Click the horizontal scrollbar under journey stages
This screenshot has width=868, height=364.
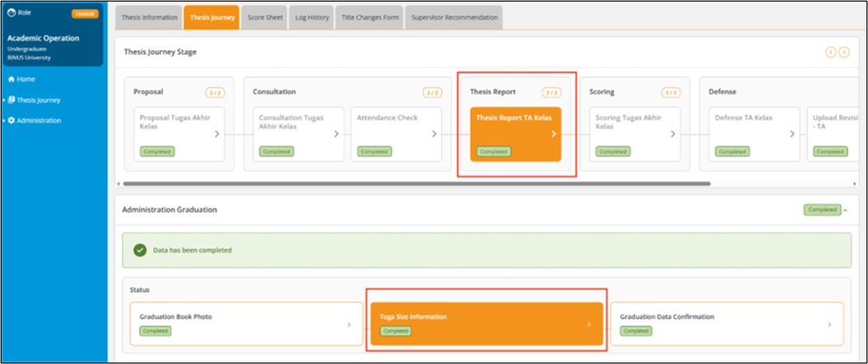412,184
